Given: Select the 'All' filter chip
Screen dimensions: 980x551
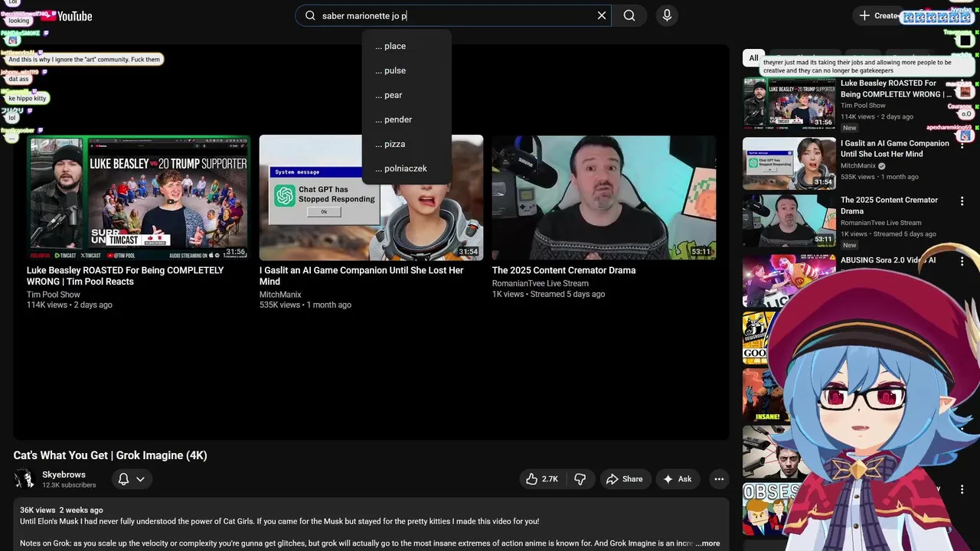Looking at the screenshot, I should pos(753,58).
